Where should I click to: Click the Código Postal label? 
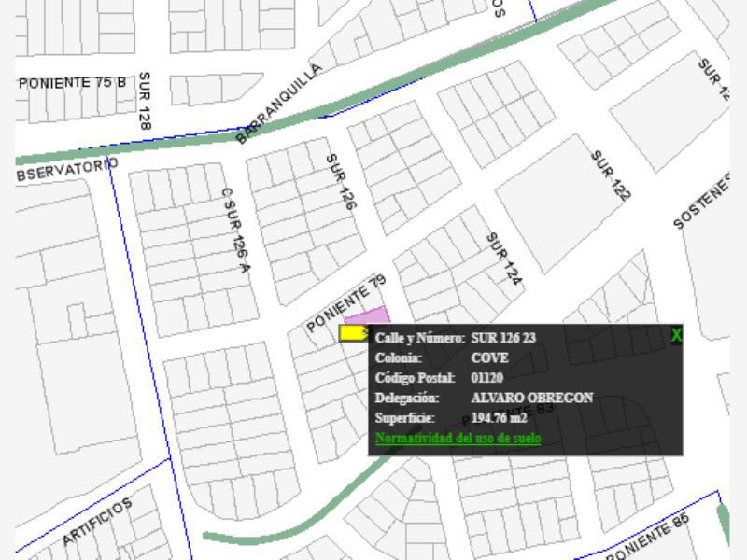click(x=415, y=378)
